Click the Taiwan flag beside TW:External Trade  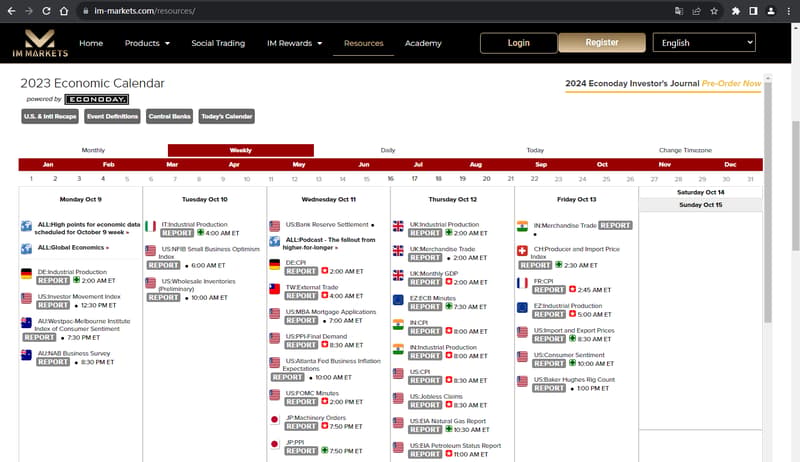274,289
